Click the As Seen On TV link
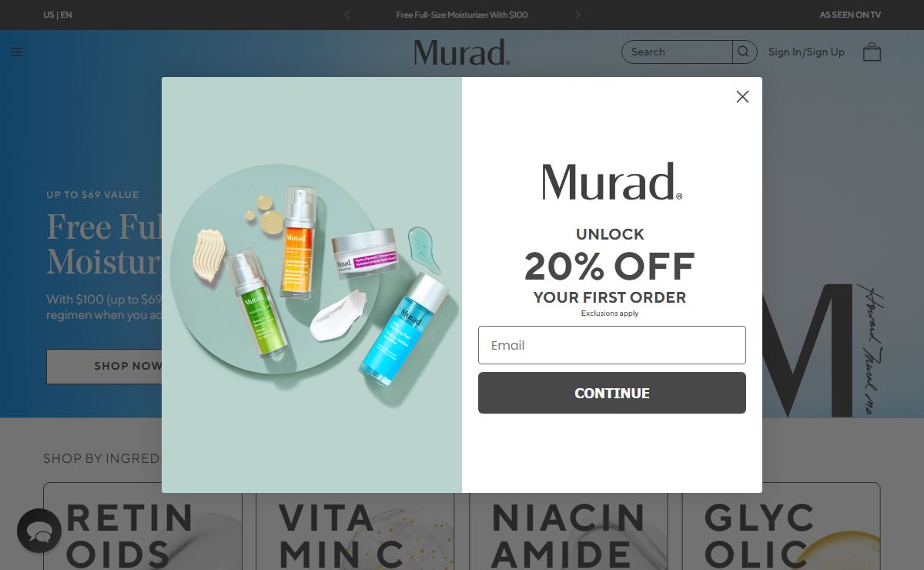The height and width of the screenshot is (570, 924). (850, 15)
